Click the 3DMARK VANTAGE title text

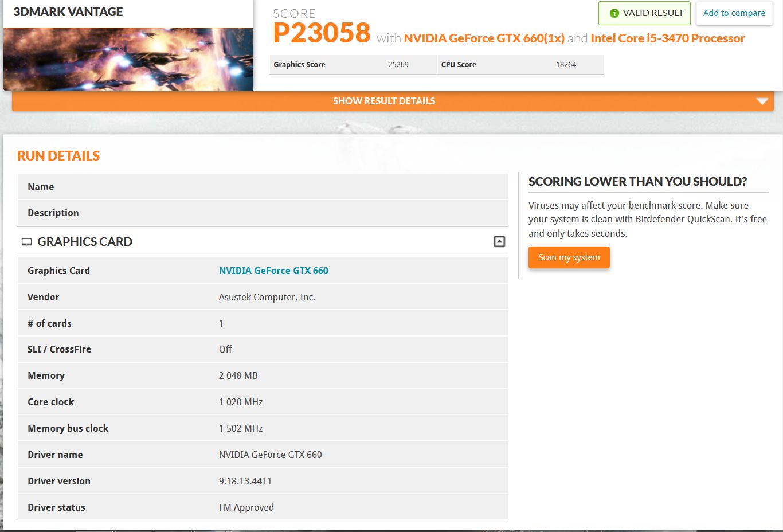click(x=68, y=12)
